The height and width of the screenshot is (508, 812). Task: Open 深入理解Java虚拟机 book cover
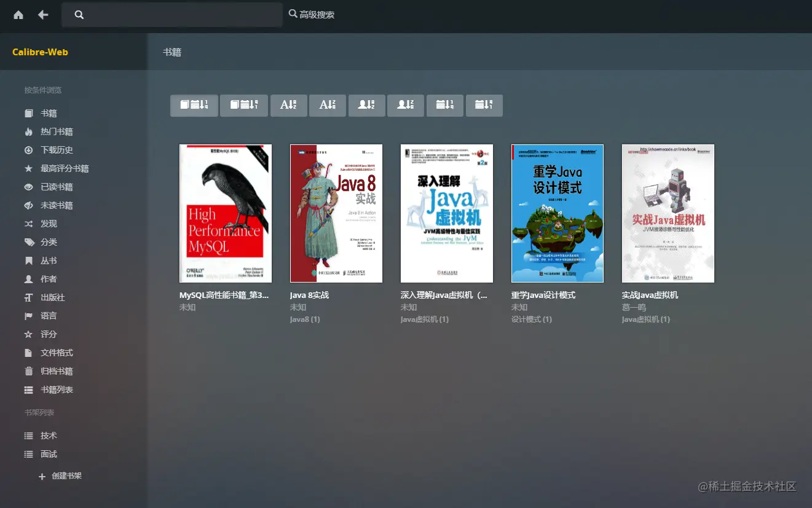click(447, 213)
